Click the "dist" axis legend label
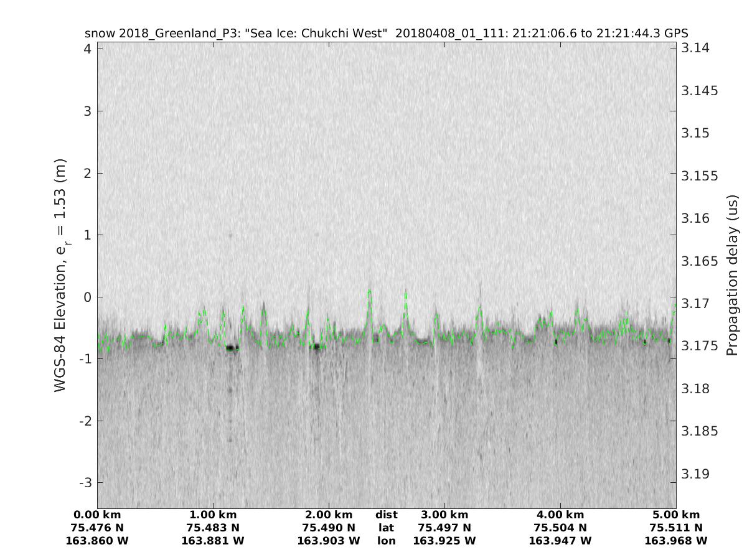Image resolution: width=747 pixels, height=560 pixels. (x=387, y=515)
